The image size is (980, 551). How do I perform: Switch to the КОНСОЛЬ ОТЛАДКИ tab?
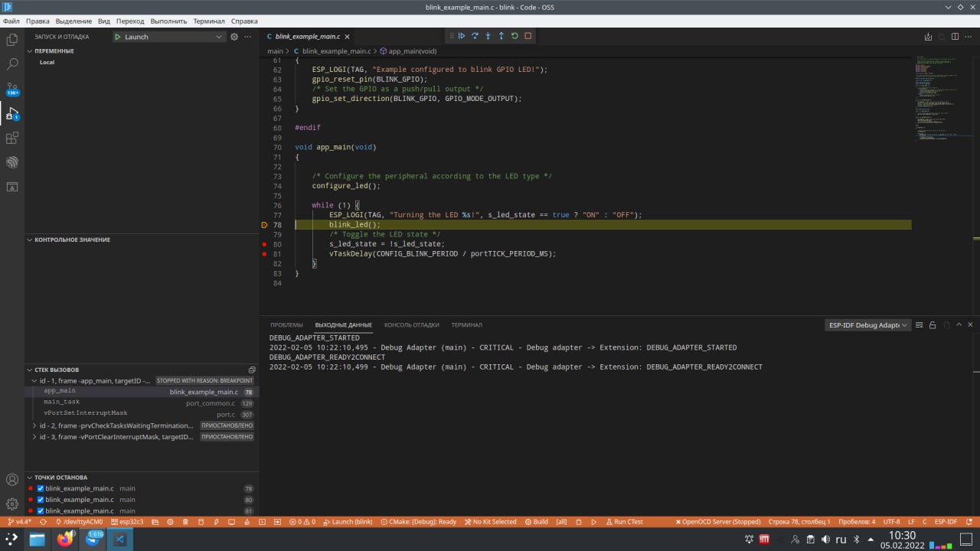pyautogui.click(x=411, y=325)
